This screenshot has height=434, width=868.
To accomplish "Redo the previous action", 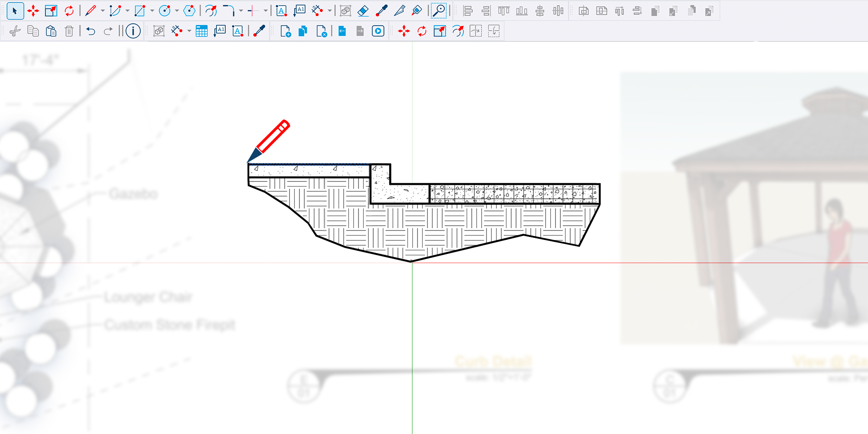I will [x=108, y=31].
